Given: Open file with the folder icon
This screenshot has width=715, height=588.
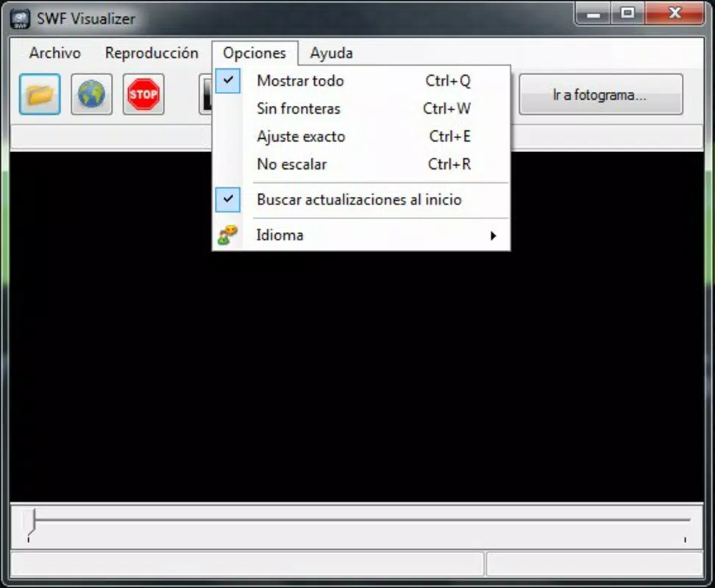Looking at the screenshot, I should (x=40, y=94).
